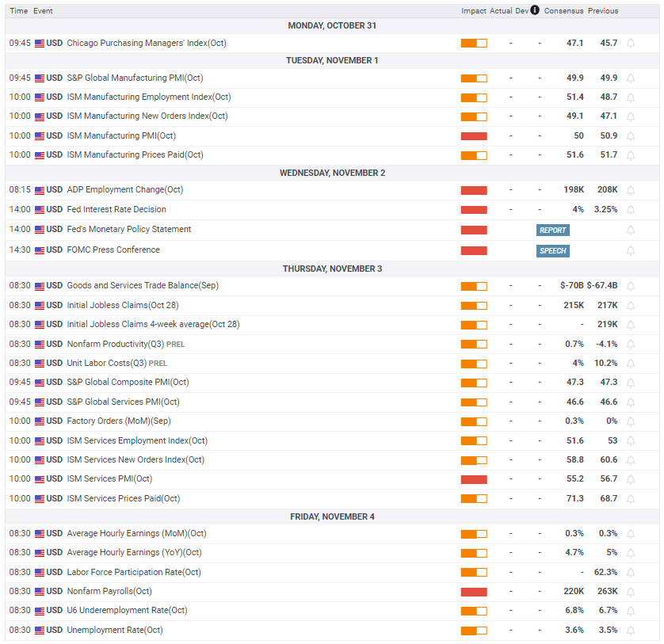
Task: Click the Dev info icon in header
Action: 535,10
